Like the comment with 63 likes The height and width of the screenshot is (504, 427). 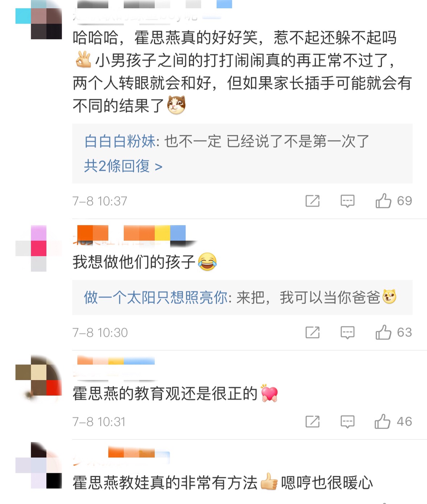coord(383,332)
